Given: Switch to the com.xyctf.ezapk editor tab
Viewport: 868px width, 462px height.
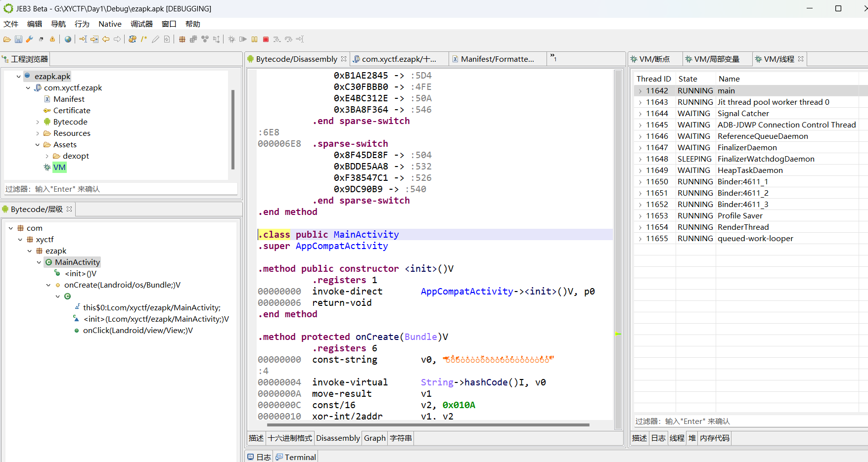Looking at the screenshot, I should pyautogui.click(x=398, y=59).
